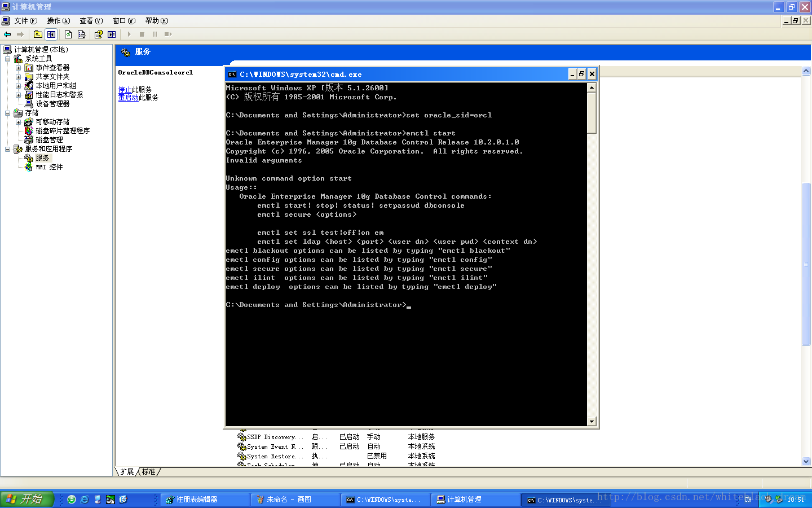Screen dimensions: 812x508
Task: Click the cmd window scrollbar up arrow
Action: [x=592, y=87]
